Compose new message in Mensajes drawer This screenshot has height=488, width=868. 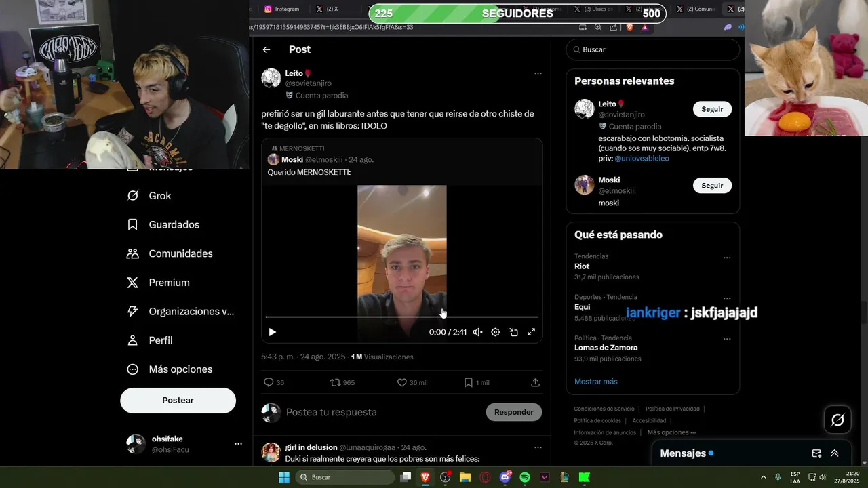pos(816,453)
